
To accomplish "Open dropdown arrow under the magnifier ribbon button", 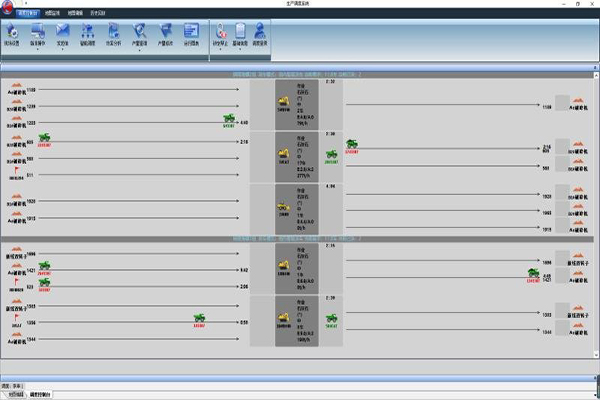I will [139, 49].
